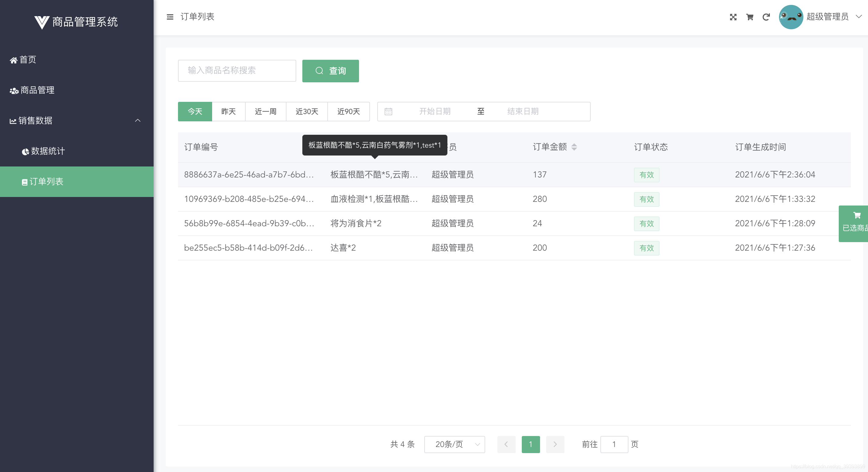Click the Vue logo in sidebar
The image size is (868, 472).
[42, 22]
